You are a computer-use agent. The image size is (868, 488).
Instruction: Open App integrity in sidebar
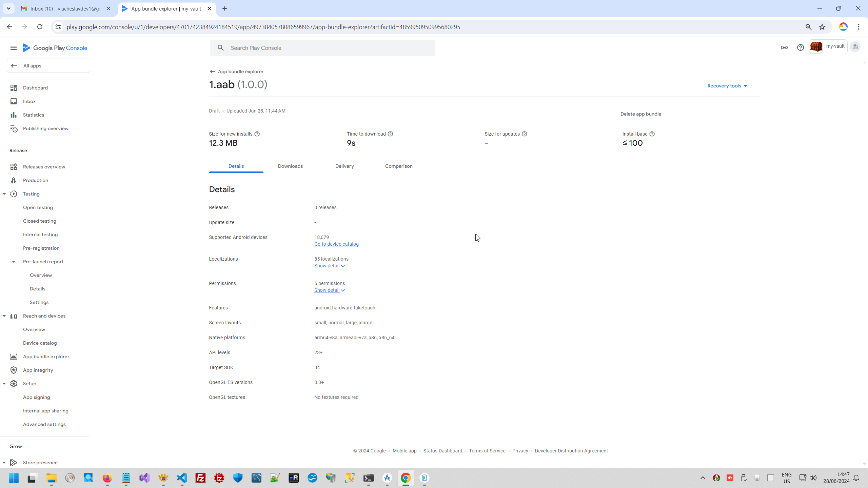point(38,370)
